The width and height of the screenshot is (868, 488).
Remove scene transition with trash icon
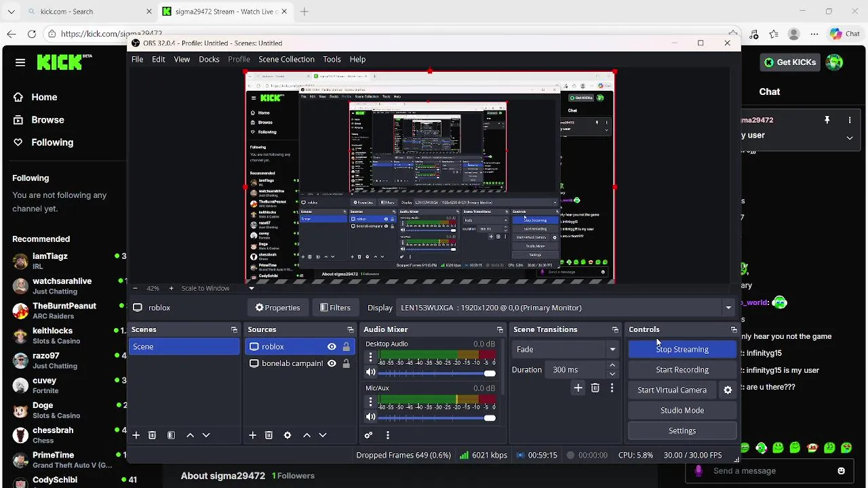[595, 388]
